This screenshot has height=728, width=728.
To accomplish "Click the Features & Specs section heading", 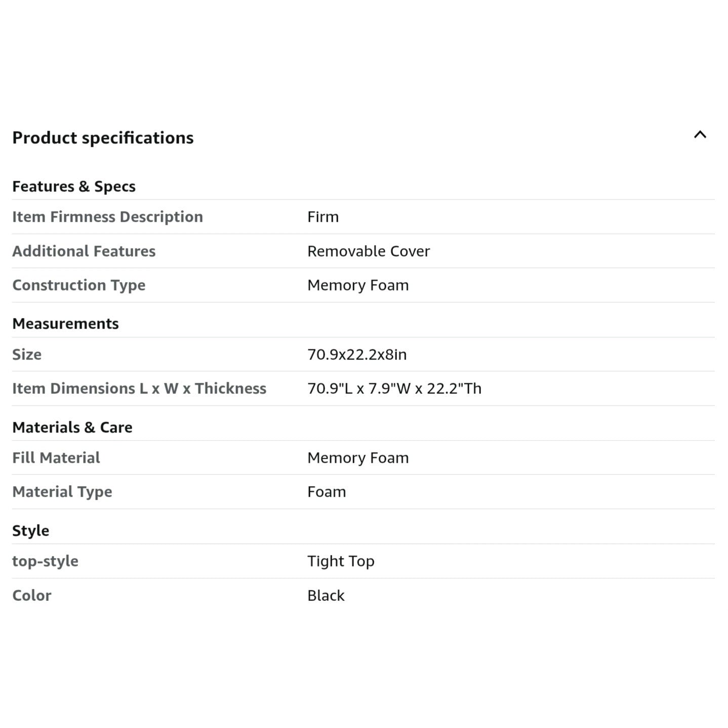I will click(74, 186).
